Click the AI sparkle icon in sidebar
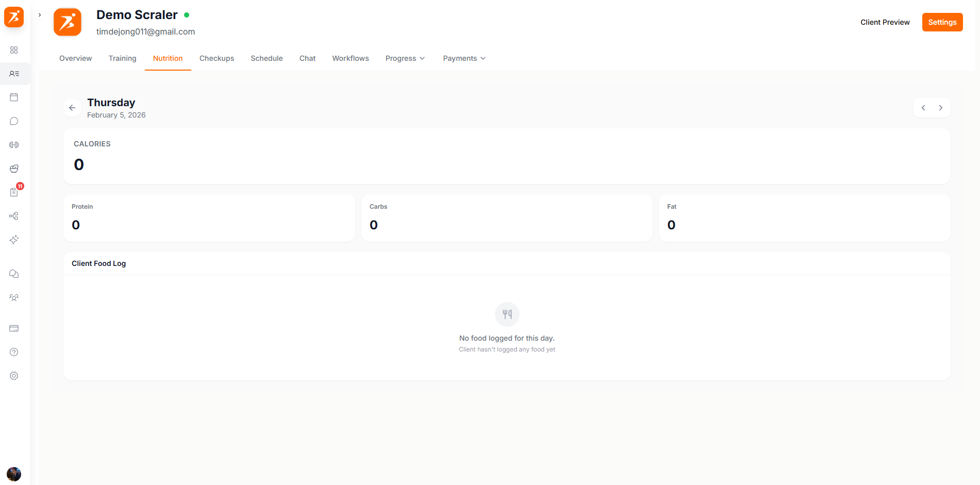980x485 pixels. (14, 240)
